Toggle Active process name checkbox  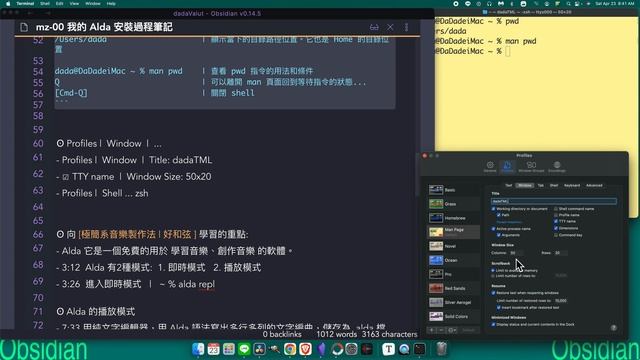tap(493, 229)
